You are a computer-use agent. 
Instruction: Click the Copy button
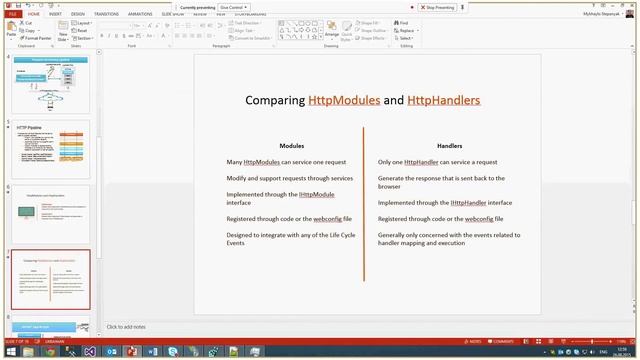point(28,31)
